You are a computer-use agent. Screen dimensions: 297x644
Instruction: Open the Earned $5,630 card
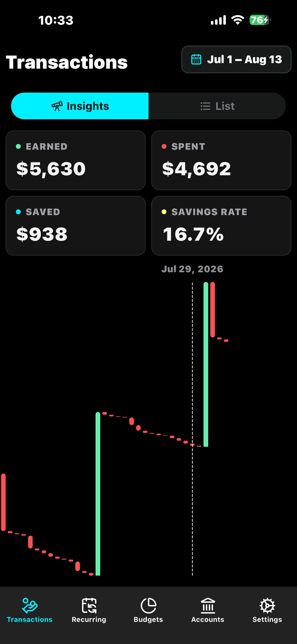(x=76, y=160)
